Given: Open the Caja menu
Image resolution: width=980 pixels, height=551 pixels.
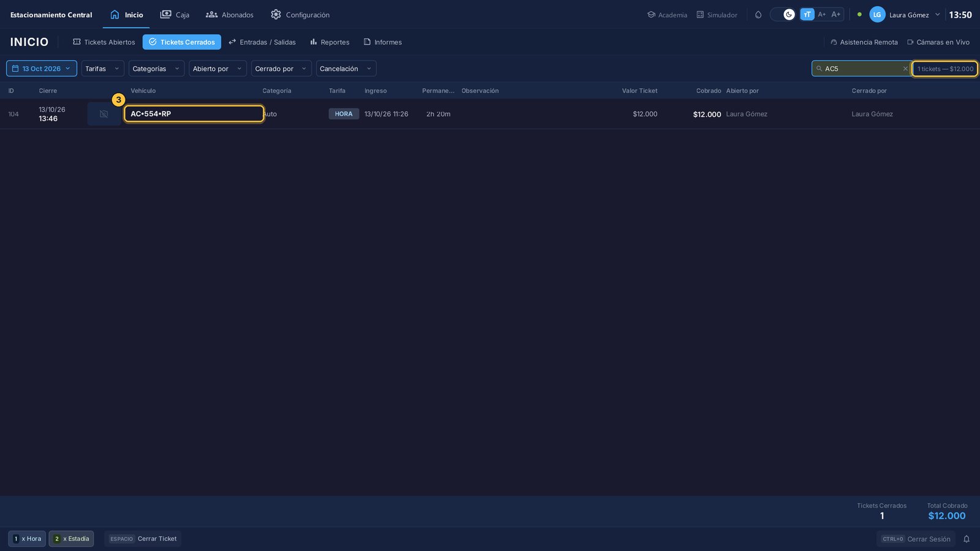Looking at the screenshot, I should [x=175, y=15].
